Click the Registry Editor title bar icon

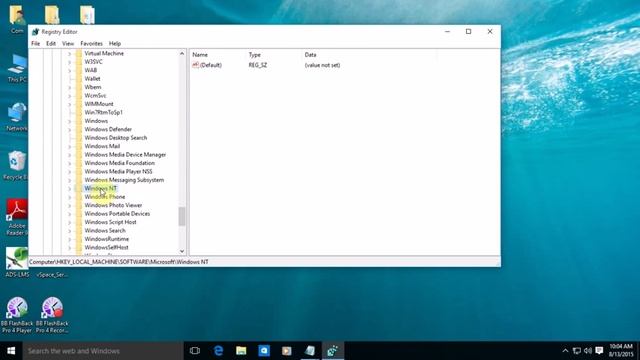tap(36, 31)
